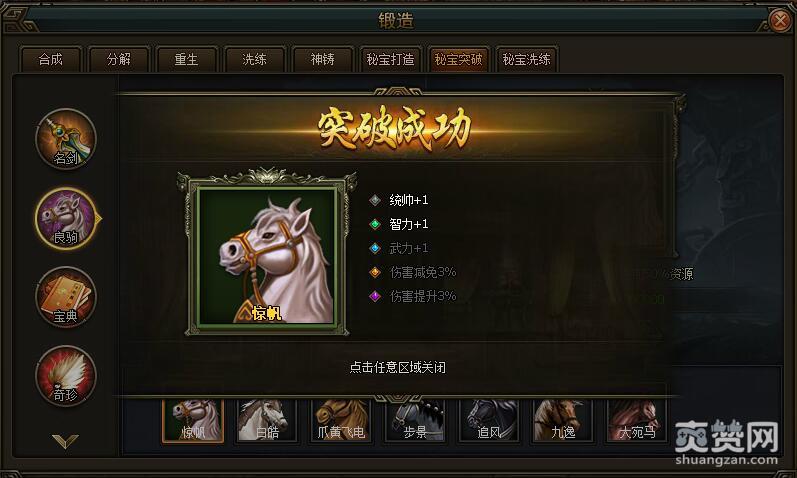
Task: Select the 大宛马 horse thumbnail
Action: (637, 421)
